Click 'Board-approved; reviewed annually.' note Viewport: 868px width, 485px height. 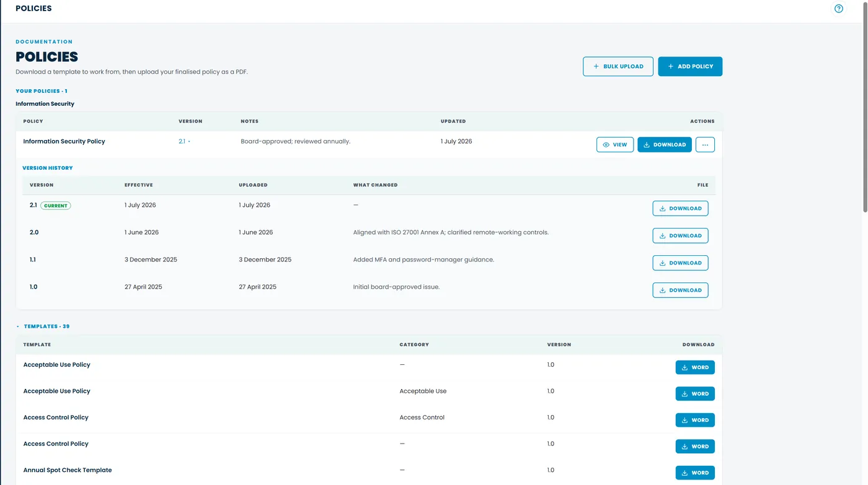[296, 141]
